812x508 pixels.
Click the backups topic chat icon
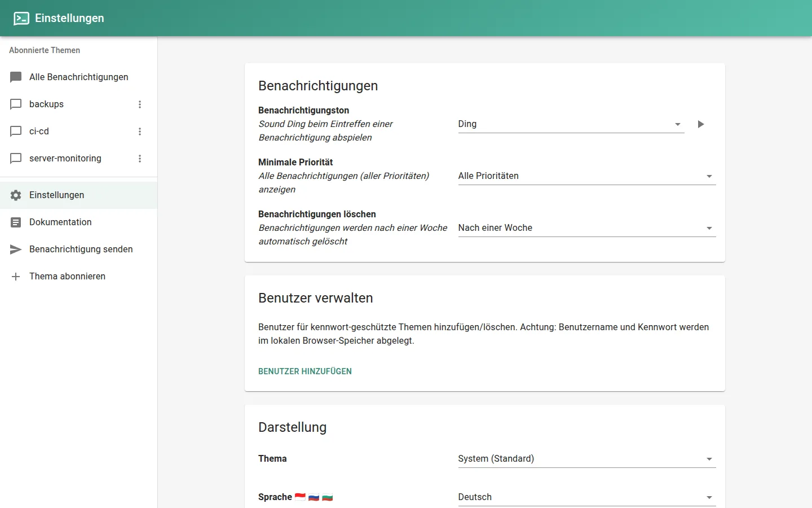pos(16,104)
